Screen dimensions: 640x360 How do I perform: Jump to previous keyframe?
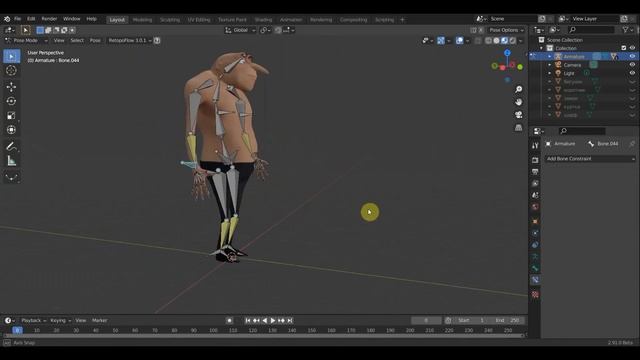pos(256,320)
